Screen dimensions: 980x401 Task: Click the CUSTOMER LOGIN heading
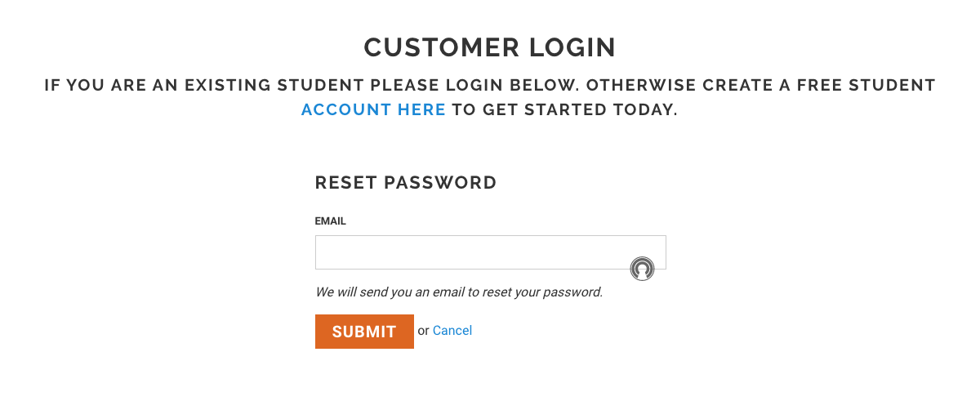[x=490, y=47]
